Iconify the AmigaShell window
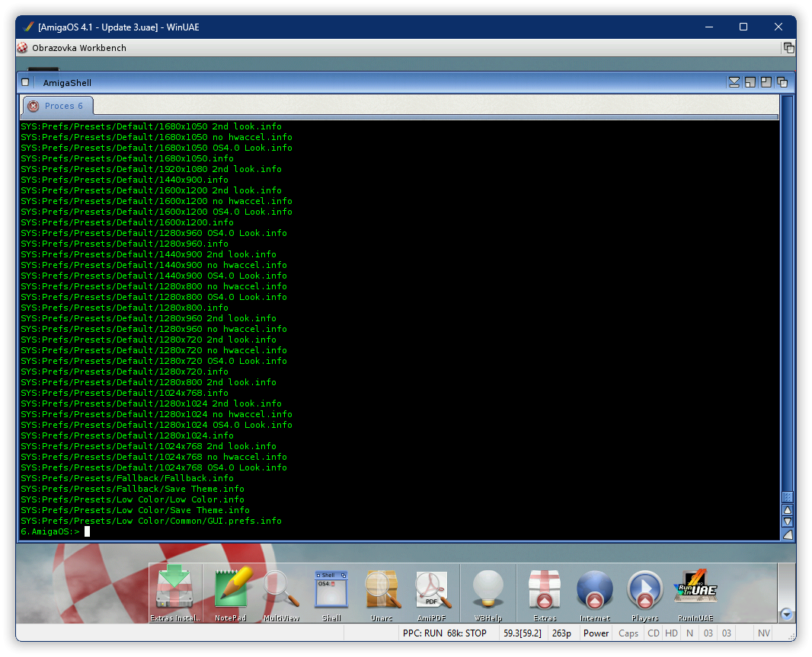Viewport: 812px width, 657px height. tap(734, 82)
